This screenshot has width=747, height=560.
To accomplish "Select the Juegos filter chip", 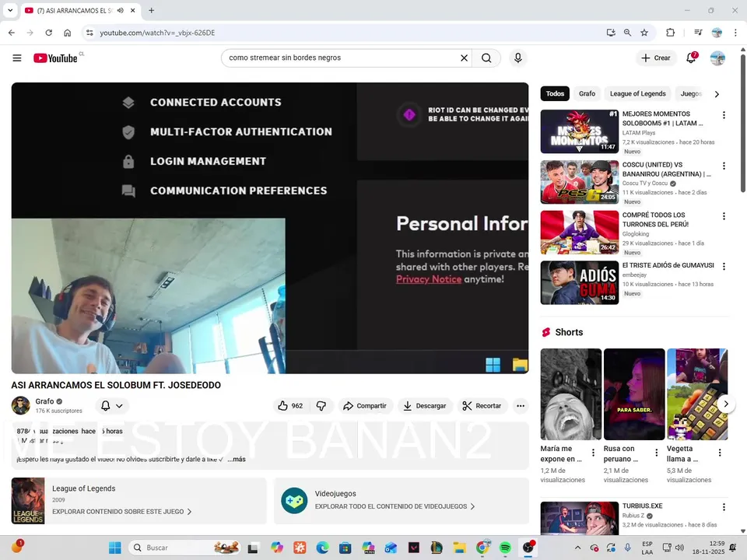I will (x=689, y=93).
